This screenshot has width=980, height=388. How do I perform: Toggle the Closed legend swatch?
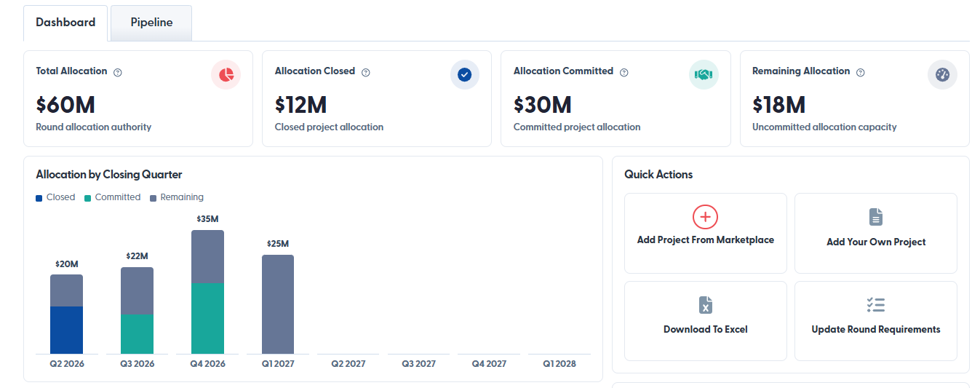click(39, 198)
